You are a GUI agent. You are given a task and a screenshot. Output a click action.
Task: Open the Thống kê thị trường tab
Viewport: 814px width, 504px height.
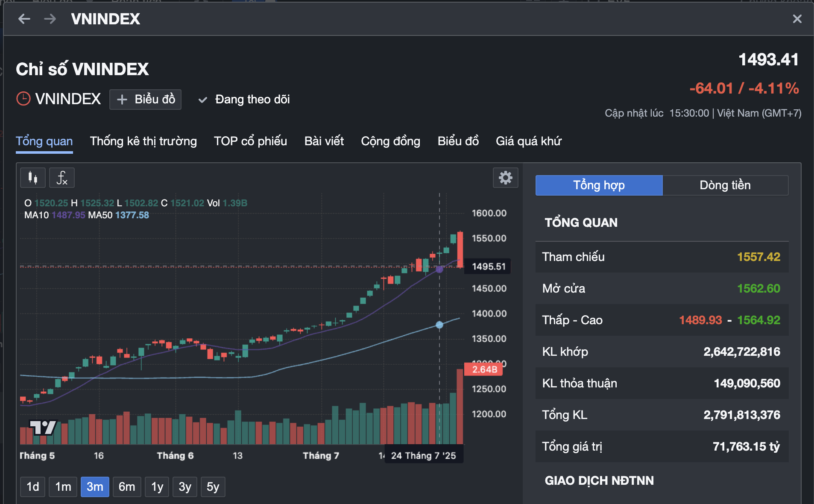point(143,141)
